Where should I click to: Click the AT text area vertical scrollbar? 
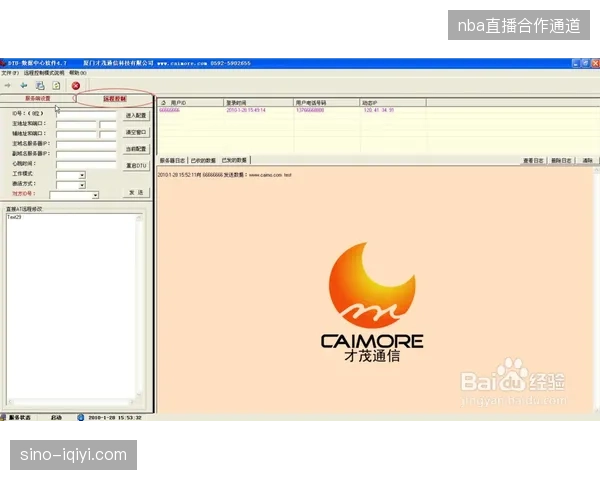pyautogui.click(x=139, y=306)
